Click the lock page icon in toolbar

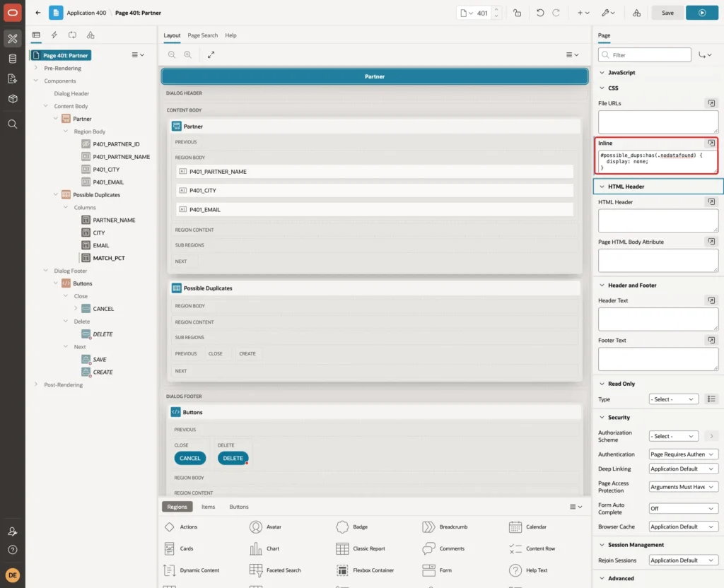(517, 13)
